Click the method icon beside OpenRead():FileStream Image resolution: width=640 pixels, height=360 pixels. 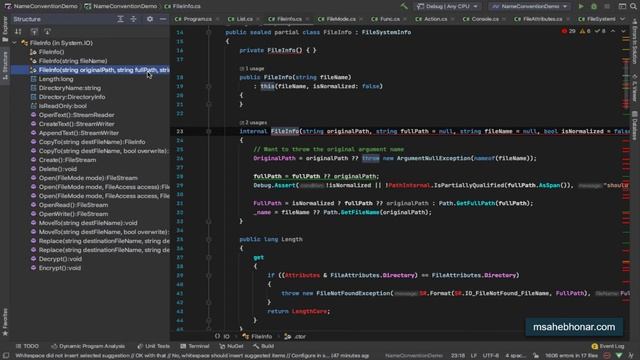pyautogui.click(x=33, y=204)
